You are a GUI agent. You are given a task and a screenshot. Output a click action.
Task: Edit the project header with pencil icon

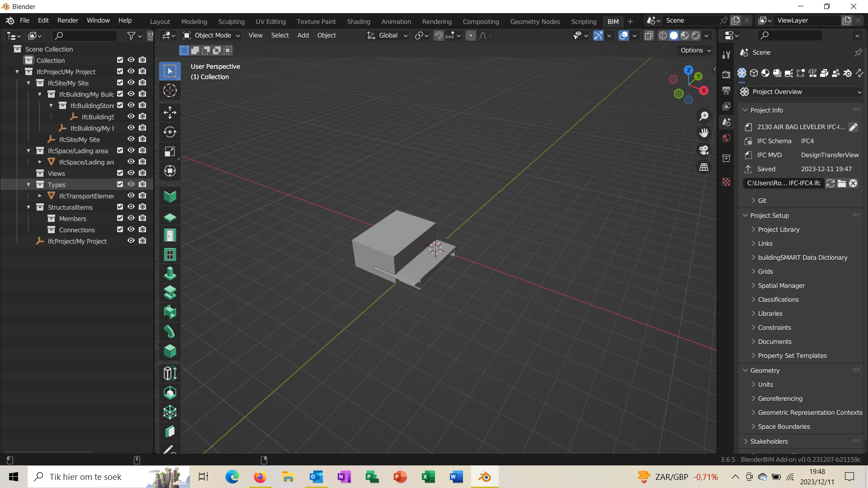pyautogui.click(x=853, y=127)
